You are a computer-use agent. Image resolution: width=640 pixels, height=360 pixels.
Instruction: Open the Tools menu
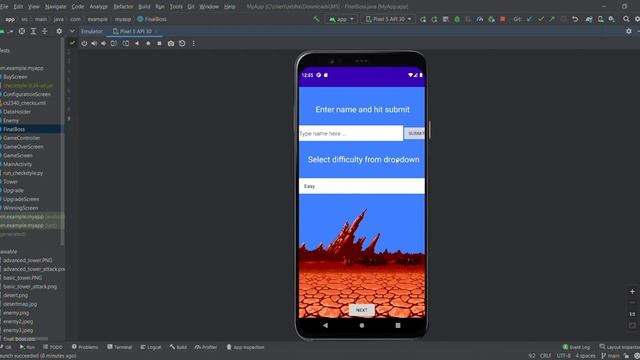[176, 7]
